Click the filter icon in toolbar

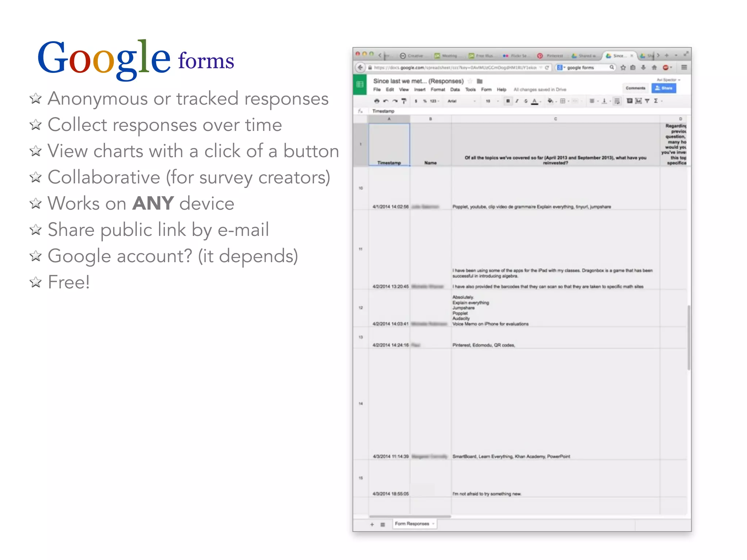[647, 101]
